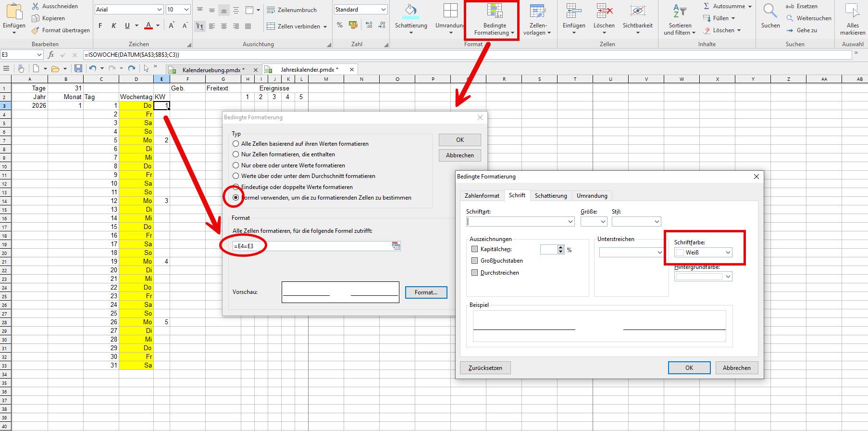Open the Standard number format dropdown
The width and height of the screenshot is (868, 431).
pyautogui.click(x=383, y=10)
